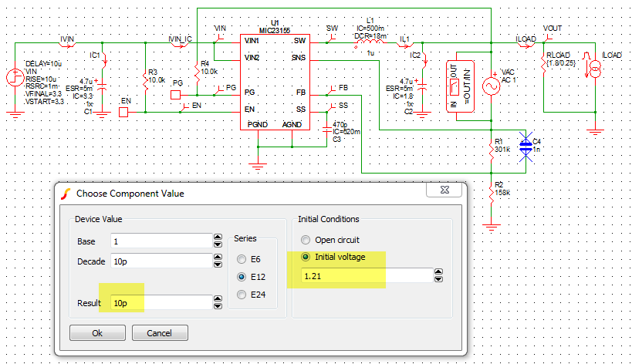
Task: Click the Decade value input field
Action: pos(161,261)
